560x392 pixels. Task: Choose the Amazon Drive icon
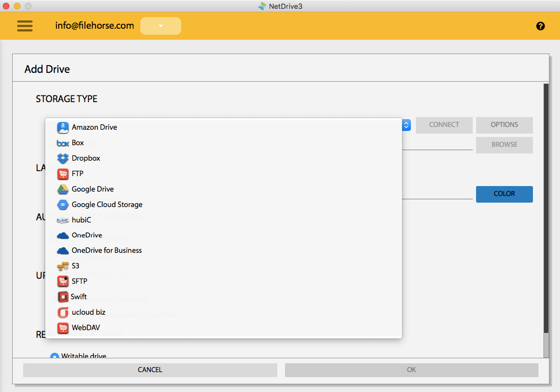(x=63, y=128)
